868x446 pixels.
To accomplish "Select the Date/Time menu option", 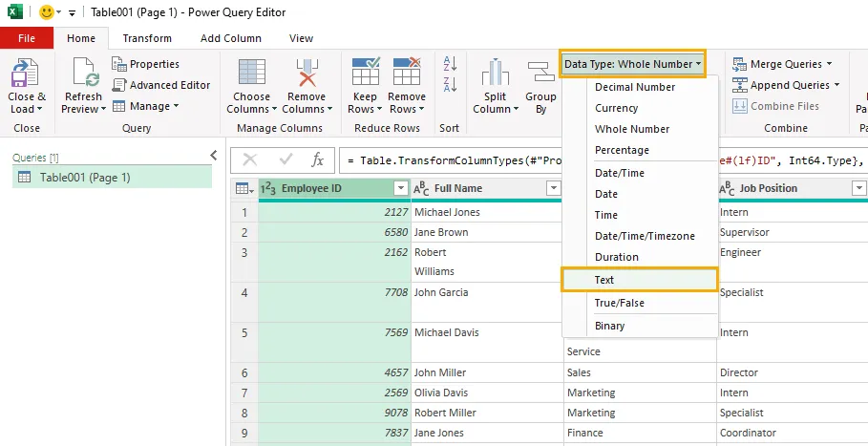I will (x=620, y=173).
